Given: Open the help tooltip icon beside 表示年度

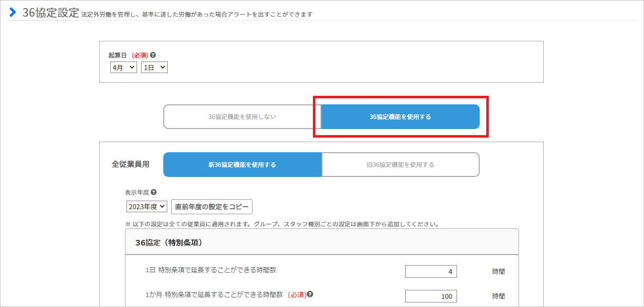Looking at the screenshot, I should click(153, 192).
